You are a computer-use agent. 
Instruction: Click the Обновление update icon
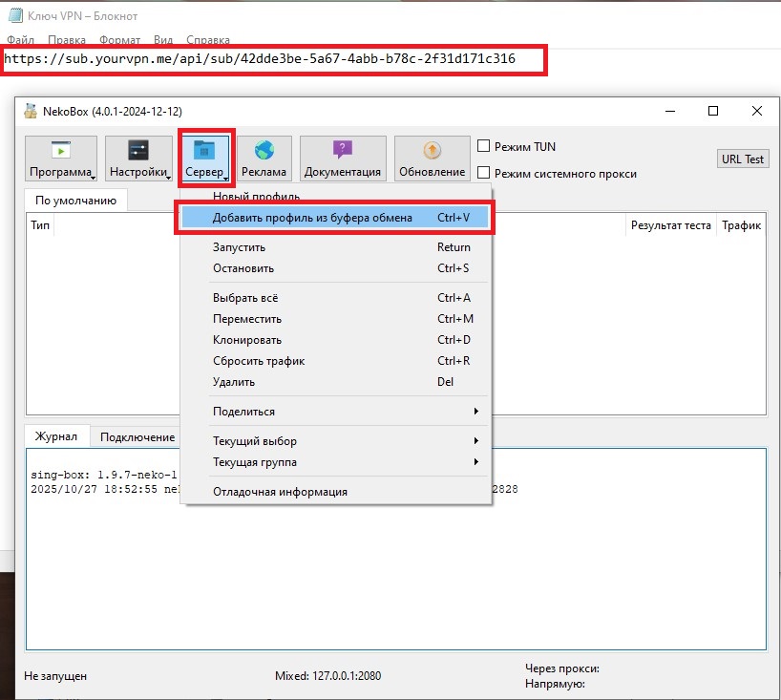click(x=432, y=151)
